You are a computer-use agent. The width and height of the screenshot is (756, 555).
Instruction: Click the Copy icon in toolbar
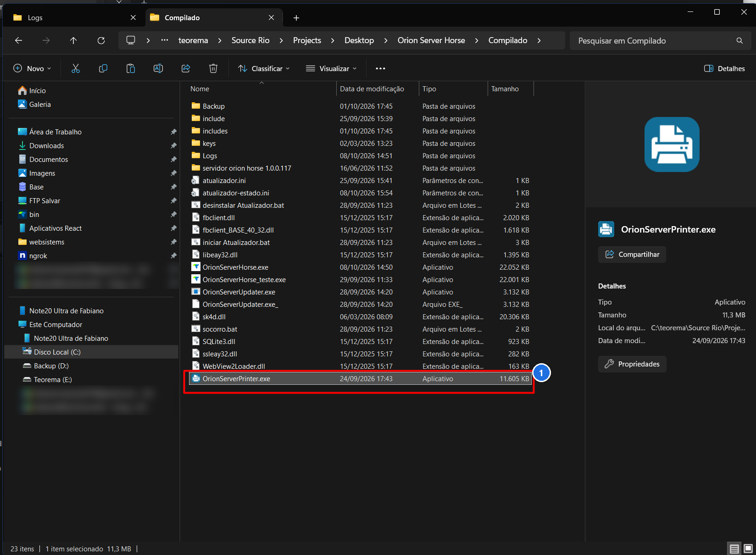(x=103, y=68)
